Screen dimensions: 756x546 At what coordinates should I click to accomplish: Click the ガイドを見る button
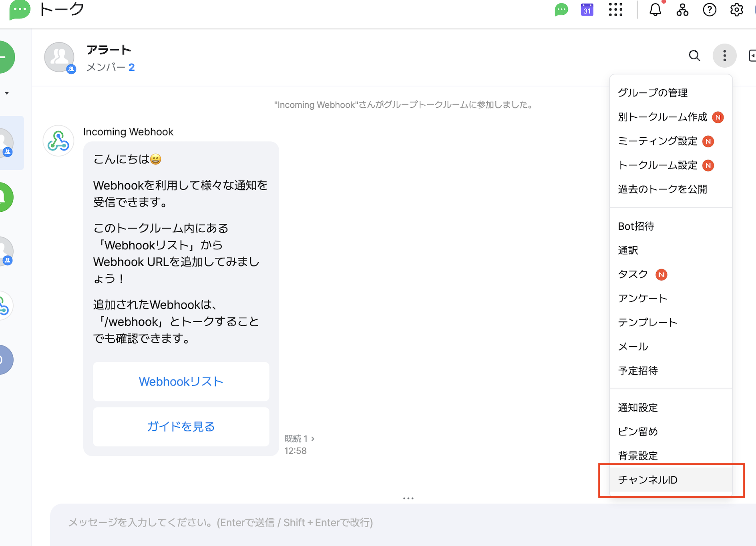coord(181,427)
